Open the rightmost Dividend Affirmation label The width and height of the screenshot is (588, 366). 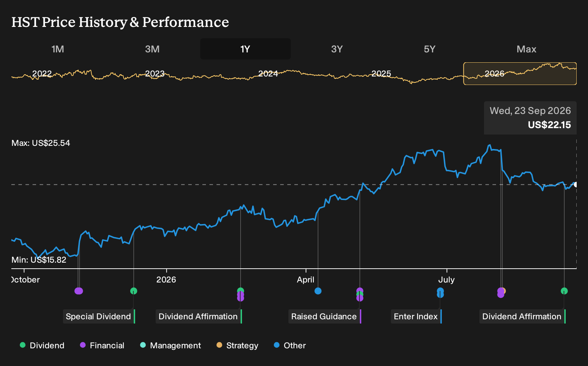pos(522,316)
